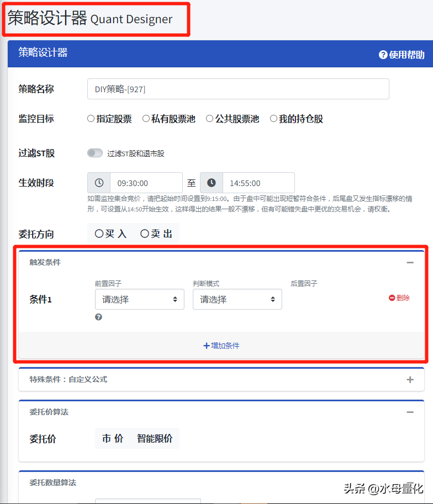The height and width of the screenshot is (504, 433).
Task: Select the 公共股票池 radio button
Action: tap(209, 119)
